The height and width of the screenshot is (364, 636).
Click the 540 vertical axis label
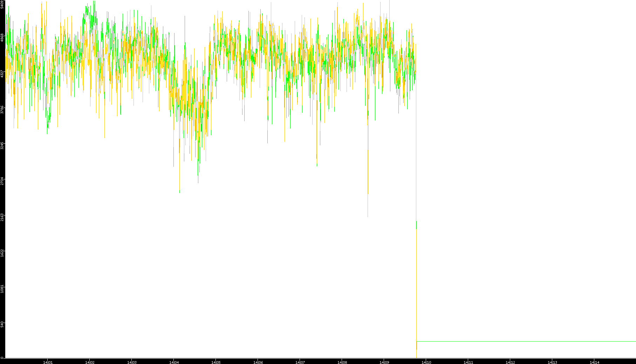click(x=2, y=324)
